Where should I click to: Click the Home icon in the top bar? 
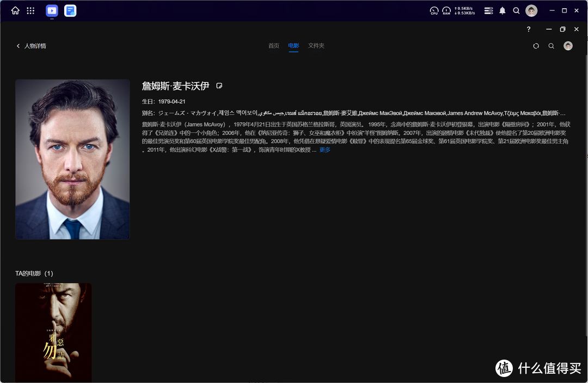(15, 10)
